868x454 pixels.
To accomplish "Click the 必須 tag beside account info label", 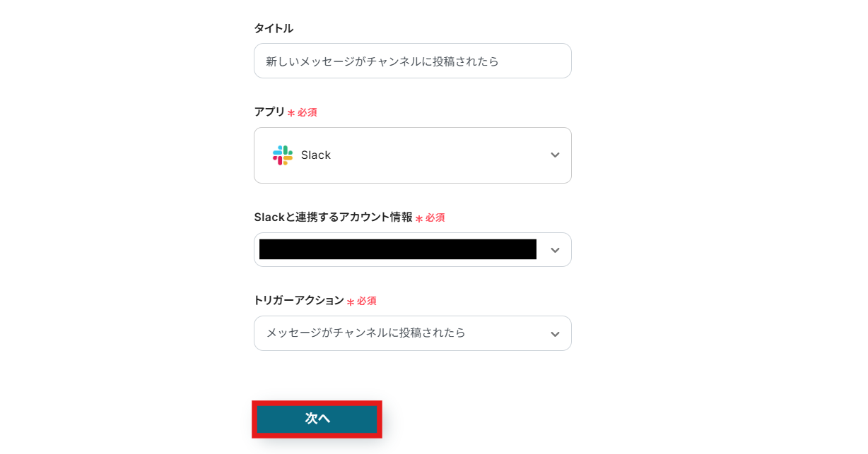I will click(x=435, y=218).
